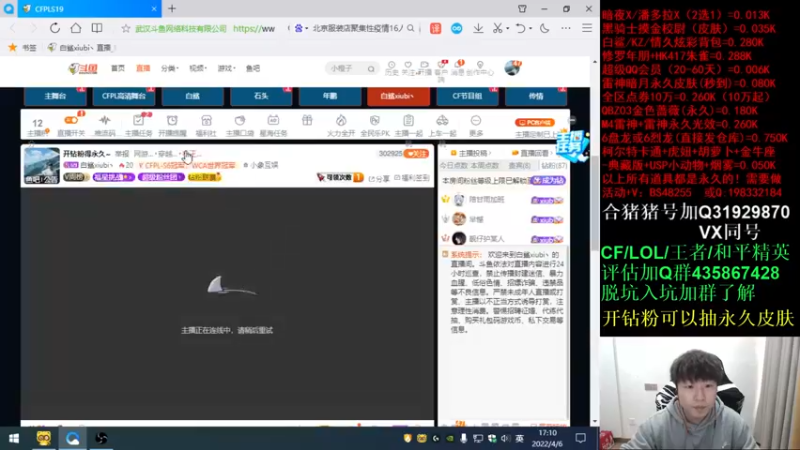
Task: Open the 主播任务 checklist icon
Action: 138,125
